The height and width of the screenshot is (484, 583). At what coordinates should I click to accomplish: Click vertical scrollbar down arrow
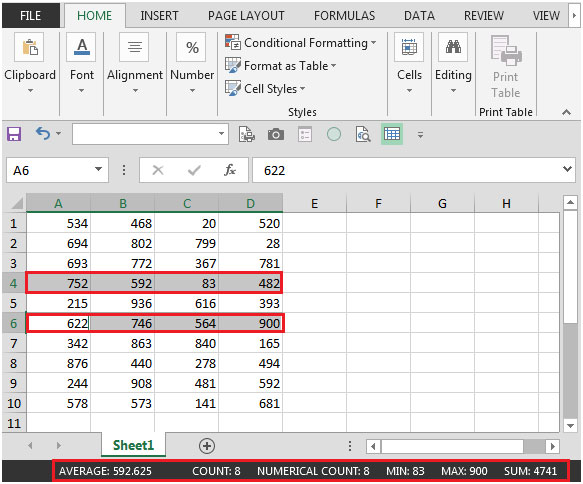tap(570, 425)
